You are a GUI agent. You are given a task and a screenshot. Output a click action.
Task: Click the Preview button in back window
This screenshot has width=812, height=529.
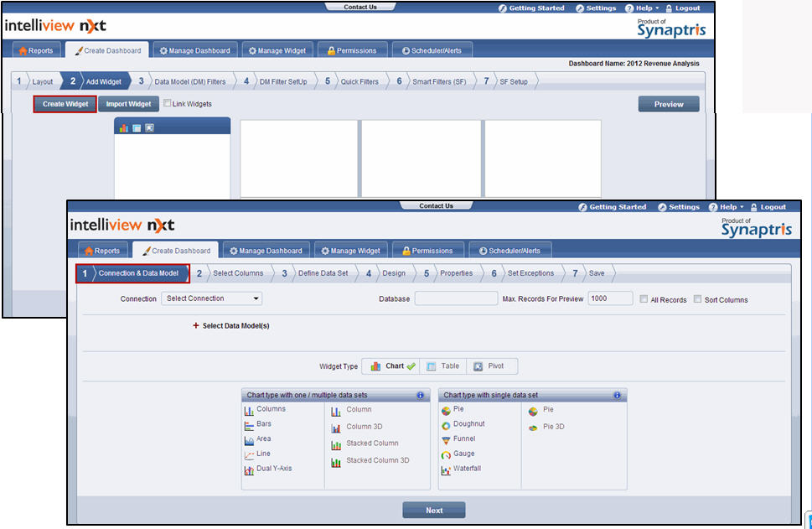click(669, 104)
